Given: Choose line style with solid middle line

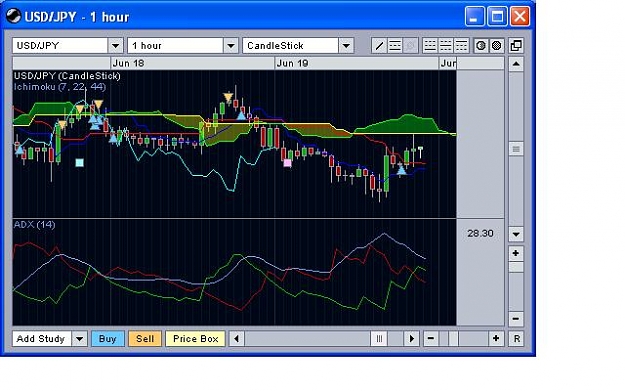Looking at the screenshot, I should coord(445,46).
